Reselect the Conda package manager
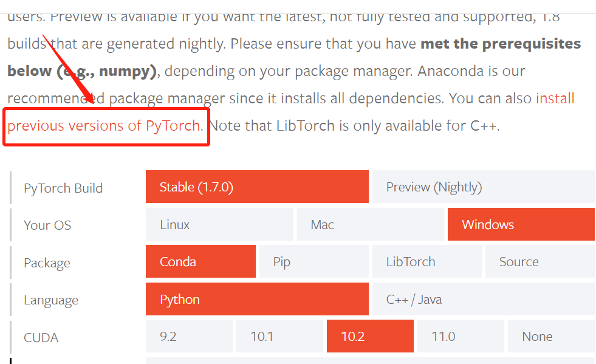 (x=200, y=261)
